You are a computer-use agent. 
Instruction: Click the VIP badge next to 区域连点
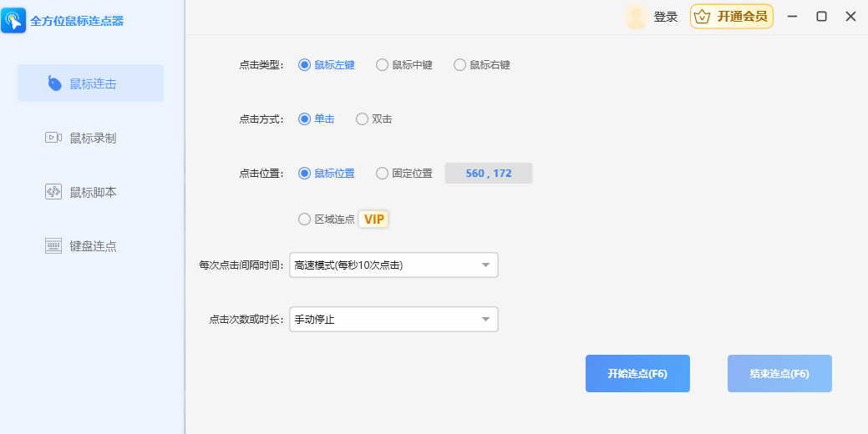point(373,220)
